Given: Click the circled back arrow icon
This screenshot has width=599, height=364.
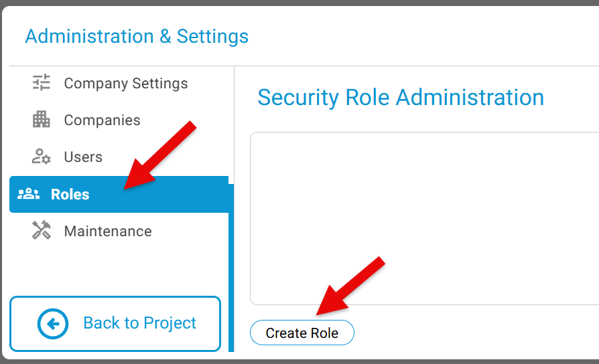Looking at the screenshot, I should pos(53,324).
